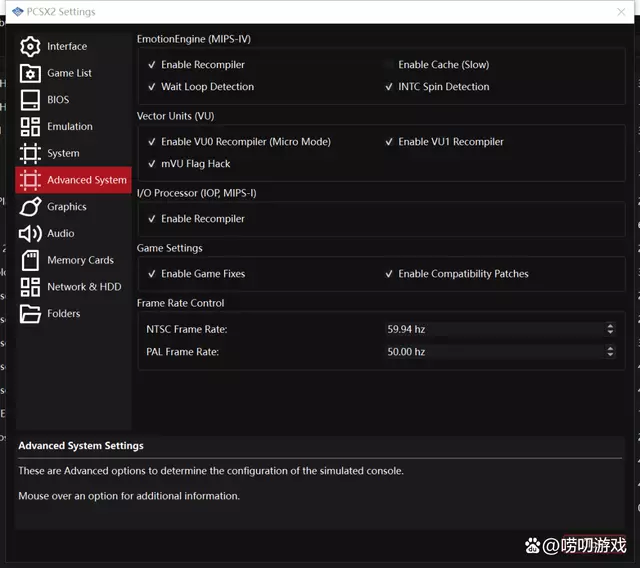Click the System chip icon
This screenshot has height=568, width=640.
(30, 153)
